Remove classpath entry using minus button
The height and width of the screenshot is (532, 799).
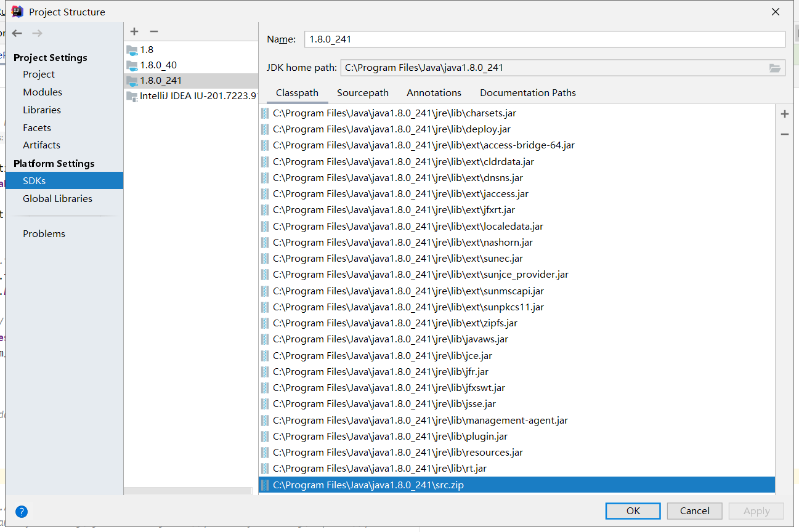pyautogui.click(x=785, y=134)
